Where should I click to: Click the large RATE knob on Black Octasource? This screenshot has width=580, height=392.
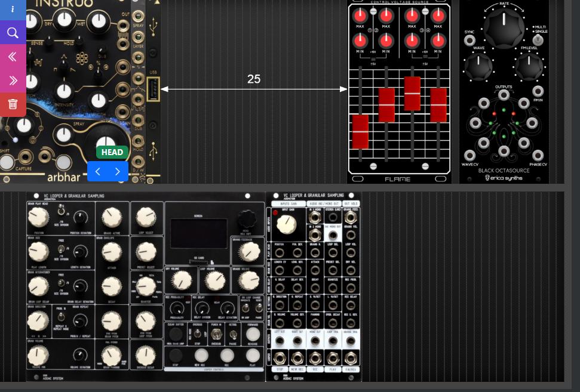pos(504,27)
